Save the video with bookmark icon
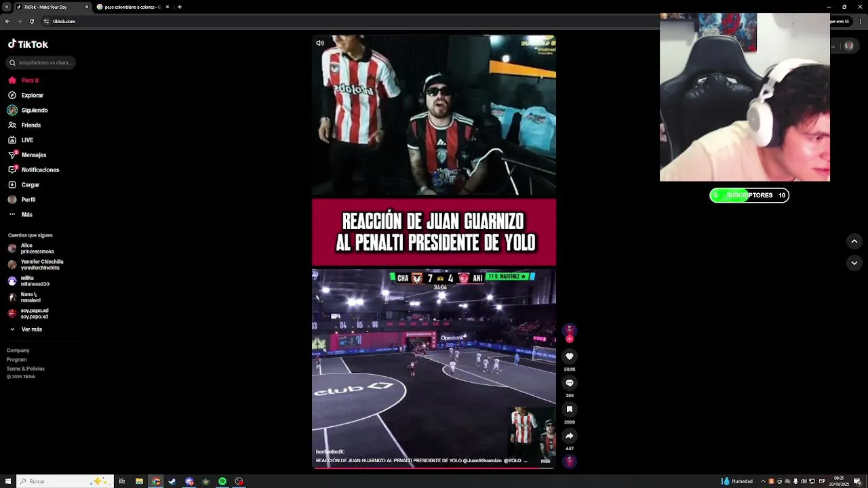 [570, 409]
